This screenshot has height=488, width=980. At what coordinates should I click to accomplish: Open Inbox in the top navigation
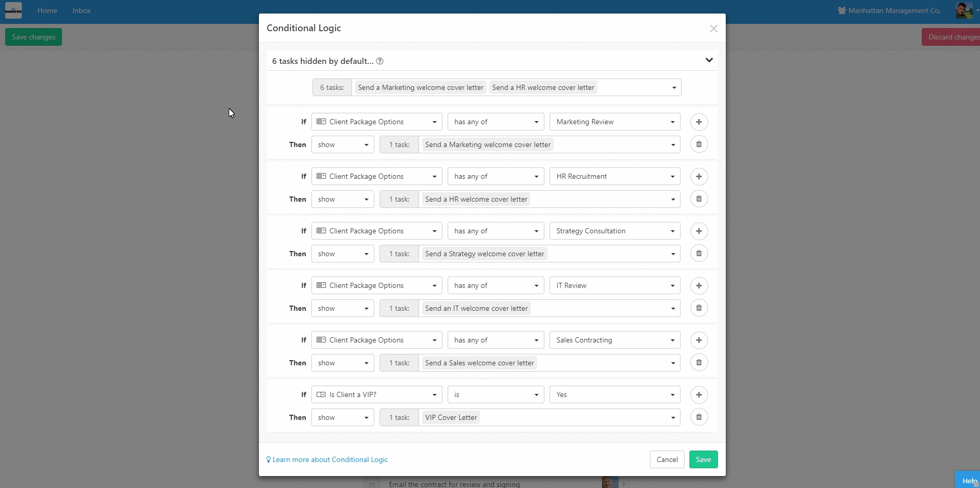pos(82,10)
